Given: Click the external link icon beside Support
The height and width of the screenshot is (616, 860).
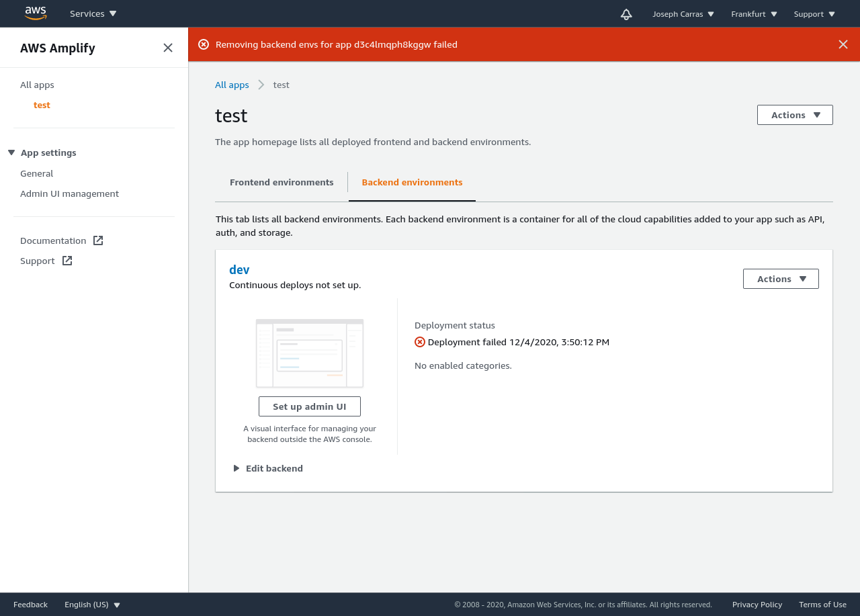Looking at the screenshot, I should coord(67,261).
